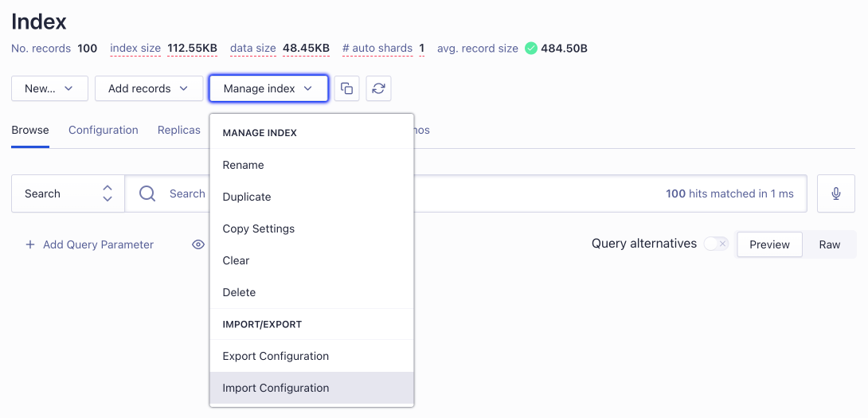Switch to Raw view
Viewport: 868px width, 418px height.
(x=829, y=244)
